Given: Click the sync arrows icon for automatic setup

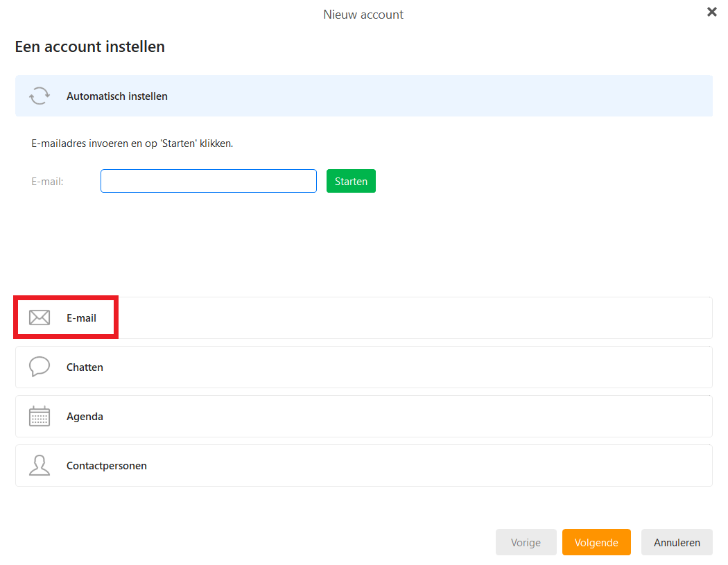Looking at the screenshot, I should 40,96.
